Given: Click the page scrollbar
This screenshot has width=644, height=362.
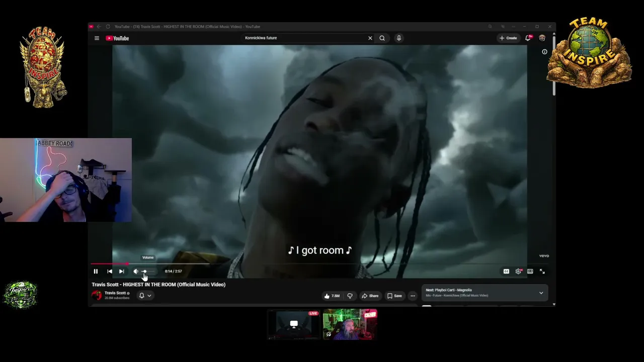Looking at the screenshot, I should (554, 65).
